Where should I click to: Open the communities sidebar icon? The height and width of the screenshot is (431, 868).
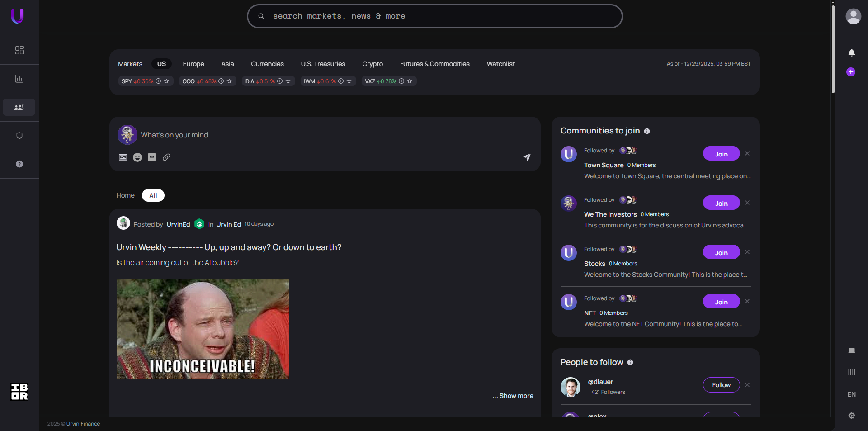[x=19, y=107]
